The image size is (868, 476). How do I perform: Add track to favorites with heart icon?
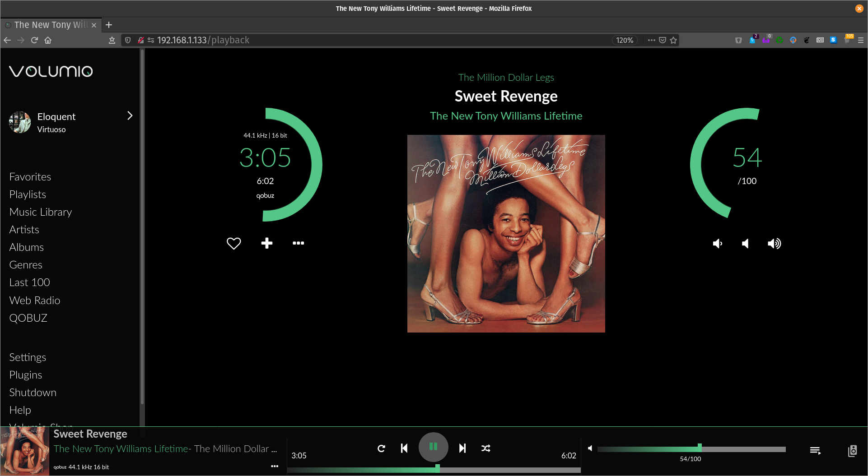pos(233,243)
